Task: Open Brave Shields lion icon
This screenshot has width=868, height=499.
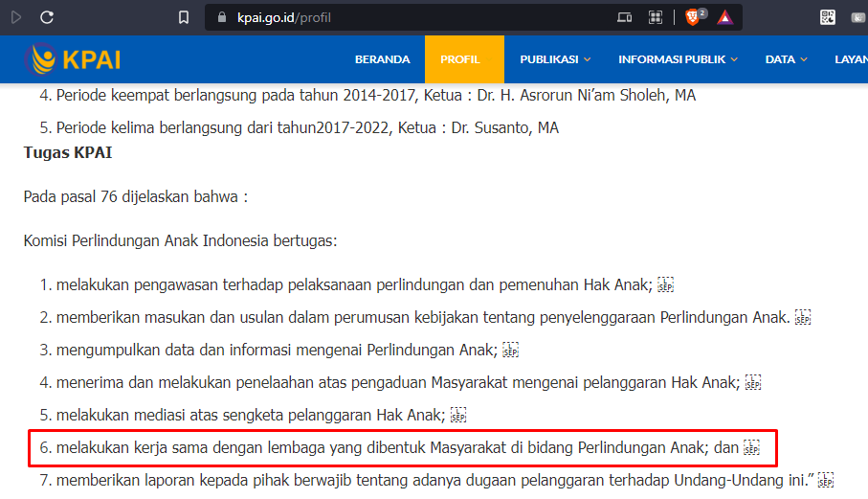Action: 692,17
